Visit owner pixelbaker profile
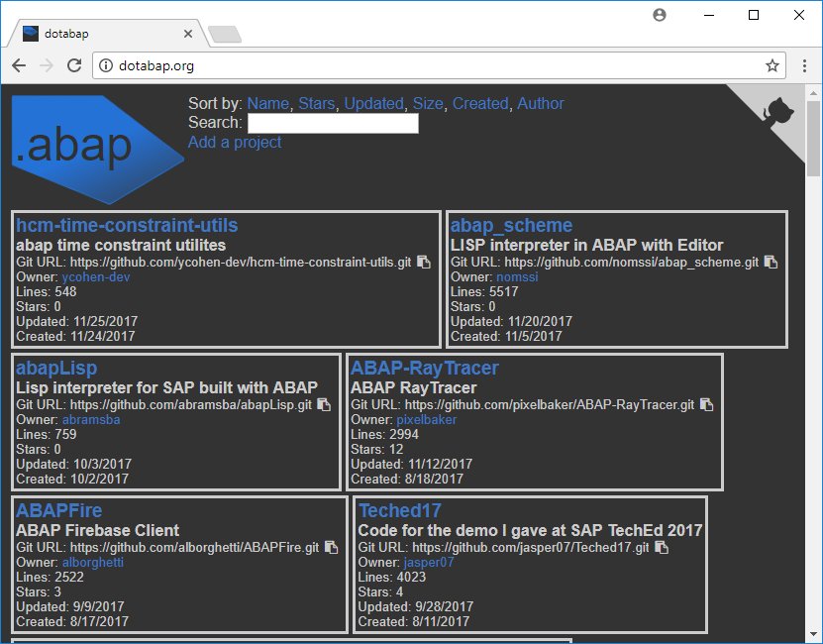823x644 pixels. [x=426, y=420]
